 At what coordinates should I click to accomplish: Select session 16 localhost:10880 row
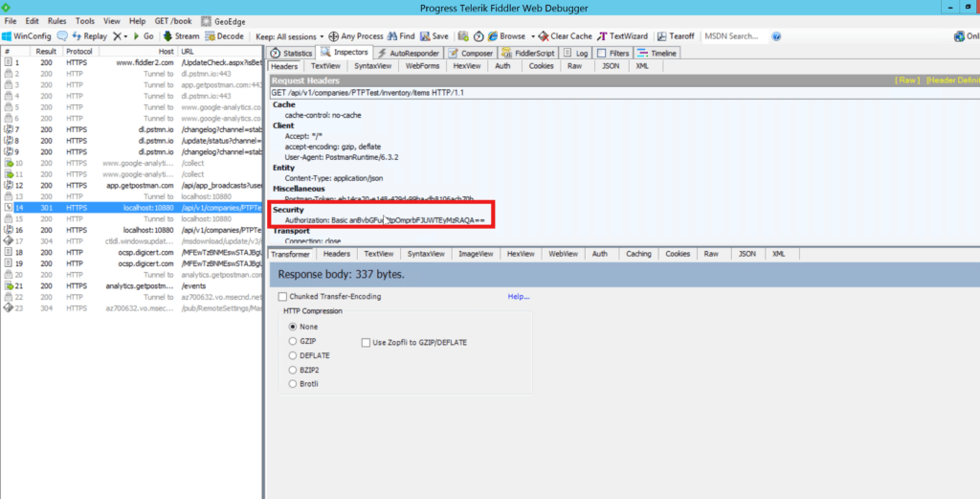click(x=131, y=230)
